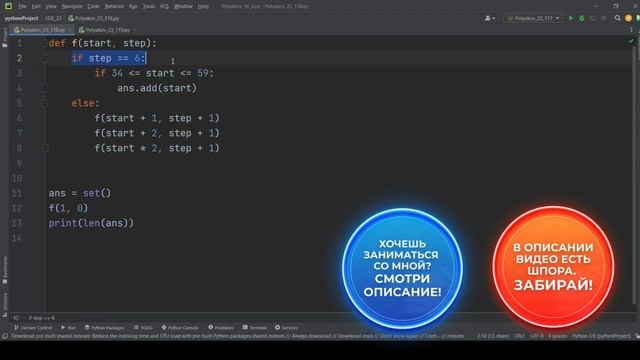The height and width of the screenshot is (360, 640).
Task: Open the Window menu
Action: (x=183, y=6)
